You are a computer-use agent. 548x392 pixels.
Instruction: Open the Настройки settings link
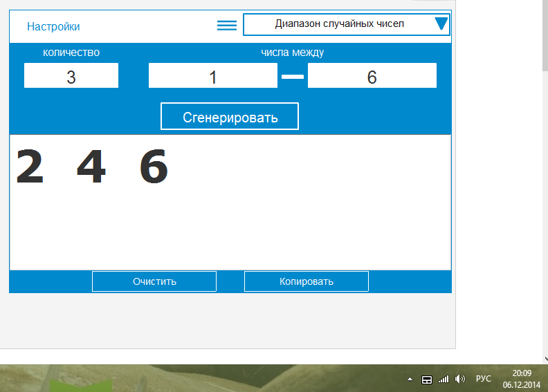53,26
